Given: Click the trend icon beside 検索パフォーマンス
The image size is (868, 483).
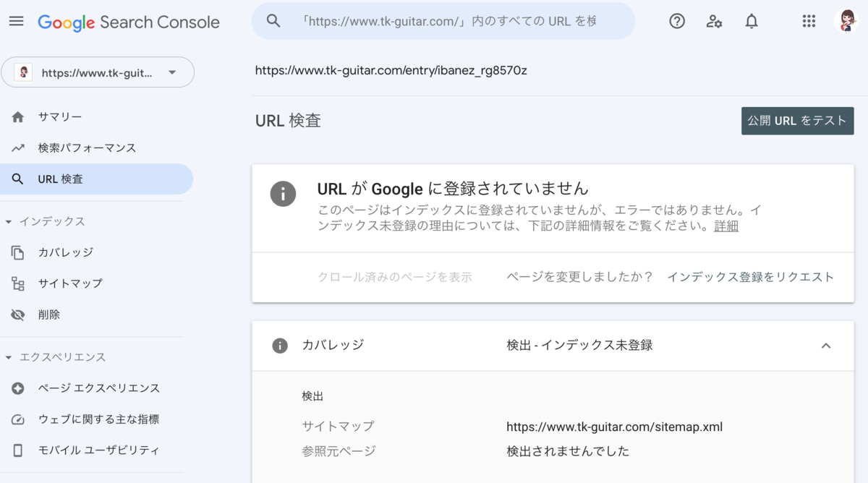Looking at the screenshot, I should coord(18,148).
